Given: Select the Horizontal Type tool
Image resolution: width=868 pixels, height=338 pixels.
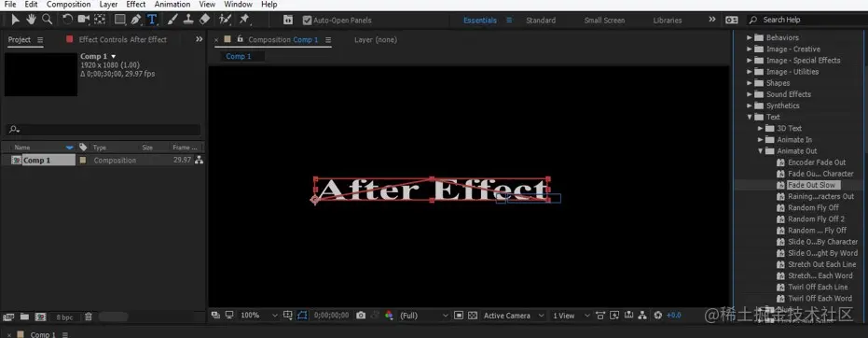Looking at the screenshot, I should (152, 20).
